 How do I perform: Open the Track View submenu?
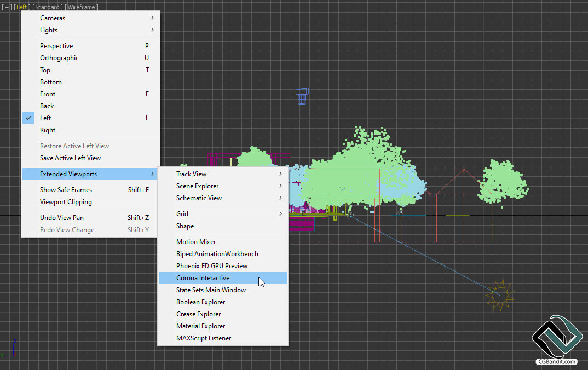[x=223, y=174]
